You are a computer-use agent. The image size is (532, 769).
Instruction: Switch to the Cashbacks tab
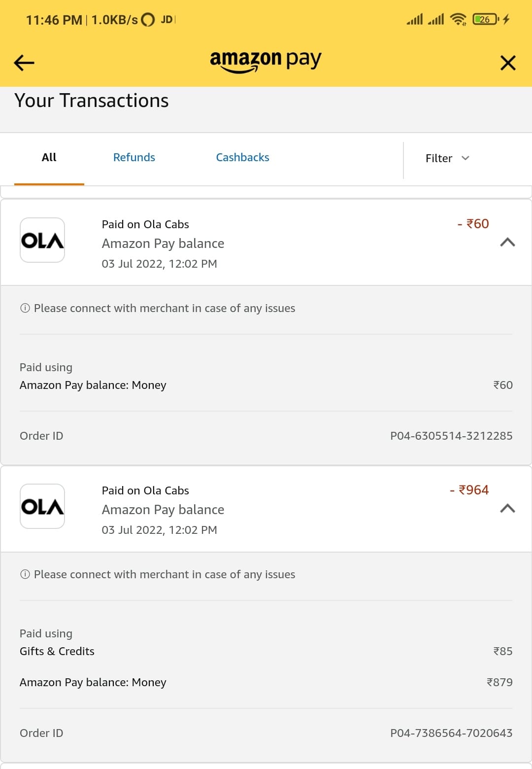(x=242, y=157)
